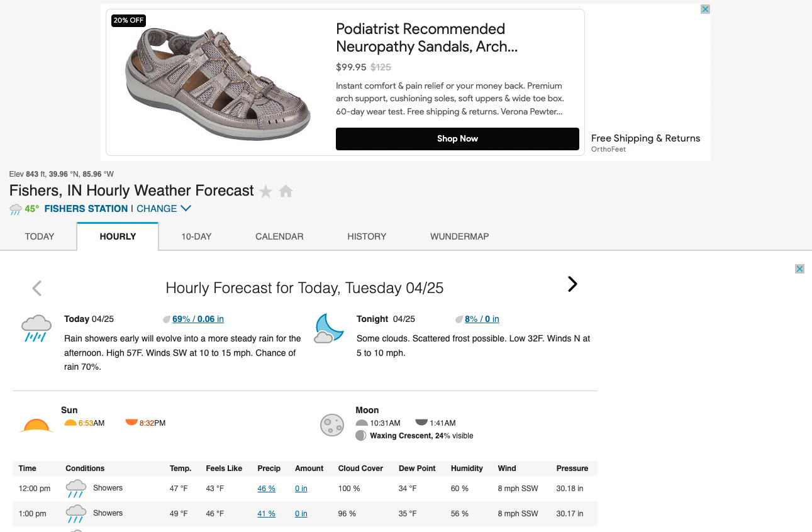Close the top sandal ad
Screen dimensions: 812x532
click(x=705, y=9)
